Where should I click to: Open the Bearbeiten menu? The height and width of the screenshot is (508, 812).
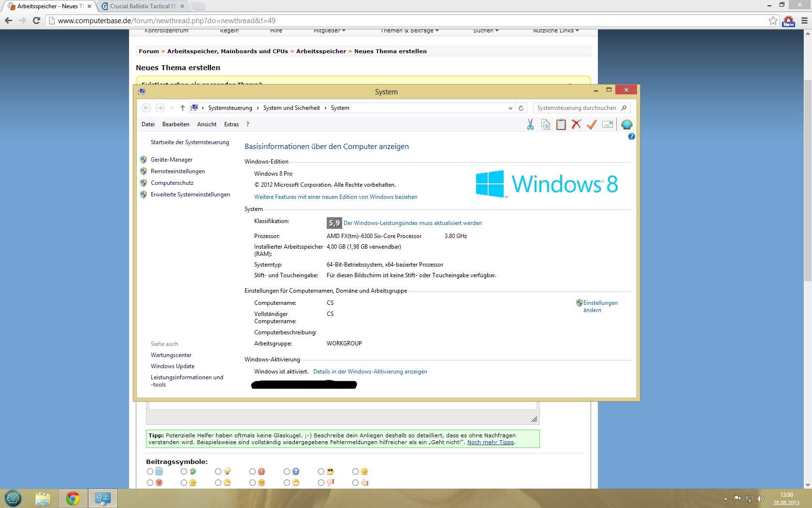pos(176,124)
